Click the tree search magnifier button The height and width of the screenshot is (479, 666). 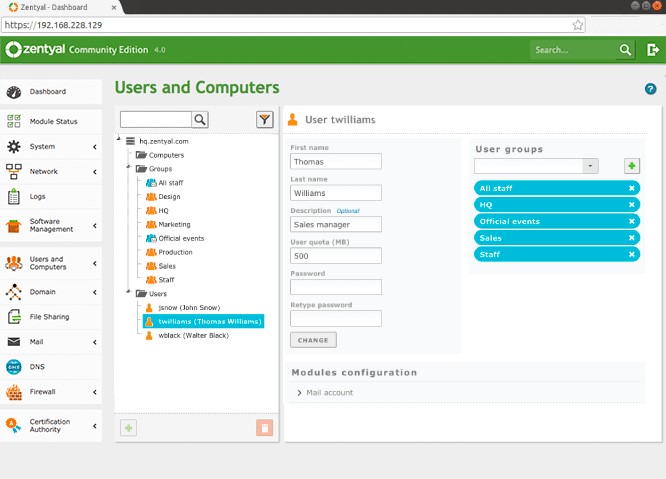tap(200, 120)
